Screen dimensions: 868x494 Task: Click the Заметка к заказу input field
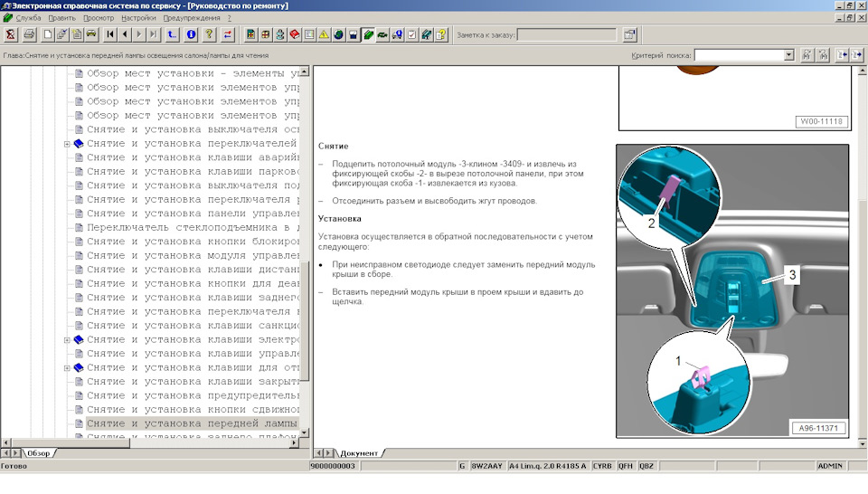(566, 35)
